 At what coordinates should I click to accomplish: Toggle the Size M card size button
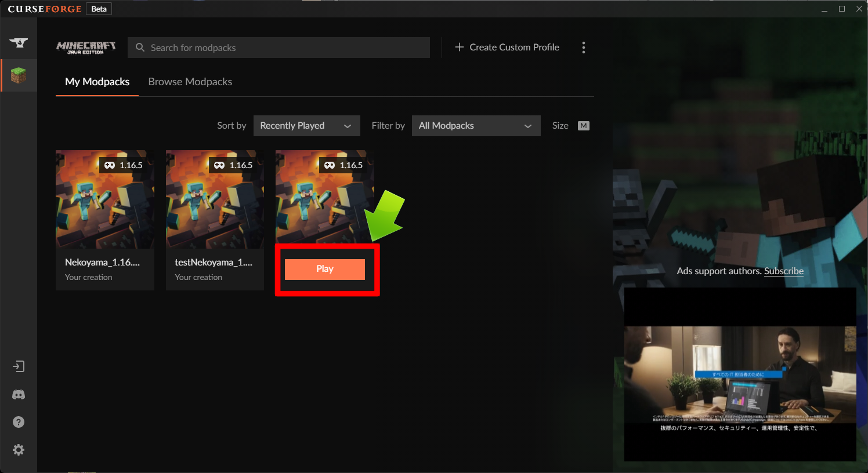584,126
